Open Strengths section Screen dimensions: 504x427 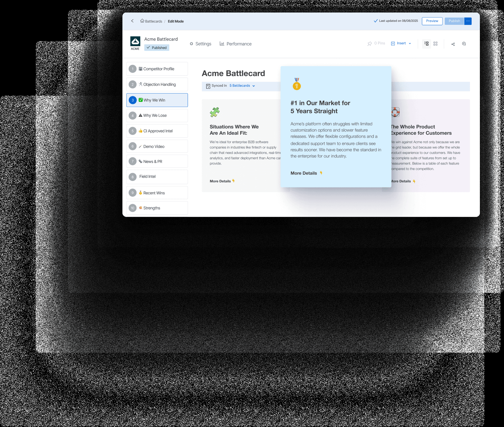(157, 208)
